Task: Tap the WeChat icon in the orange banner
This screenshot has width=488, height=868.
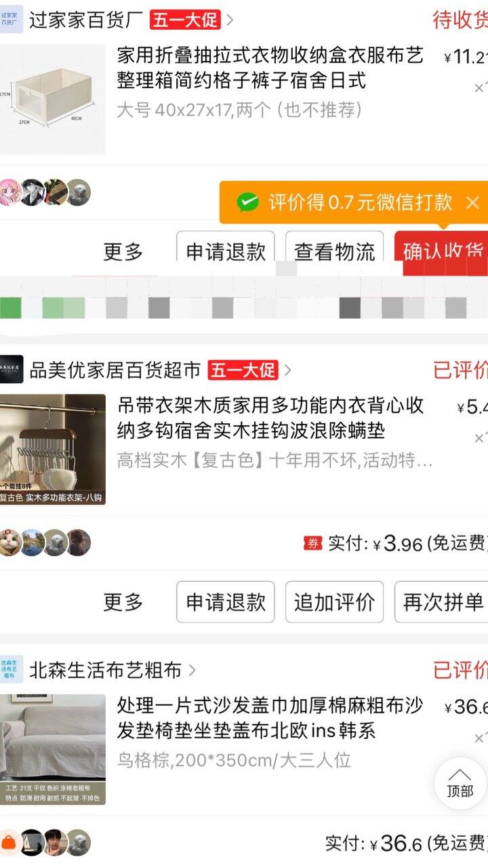Action: [x=247, y=202]
